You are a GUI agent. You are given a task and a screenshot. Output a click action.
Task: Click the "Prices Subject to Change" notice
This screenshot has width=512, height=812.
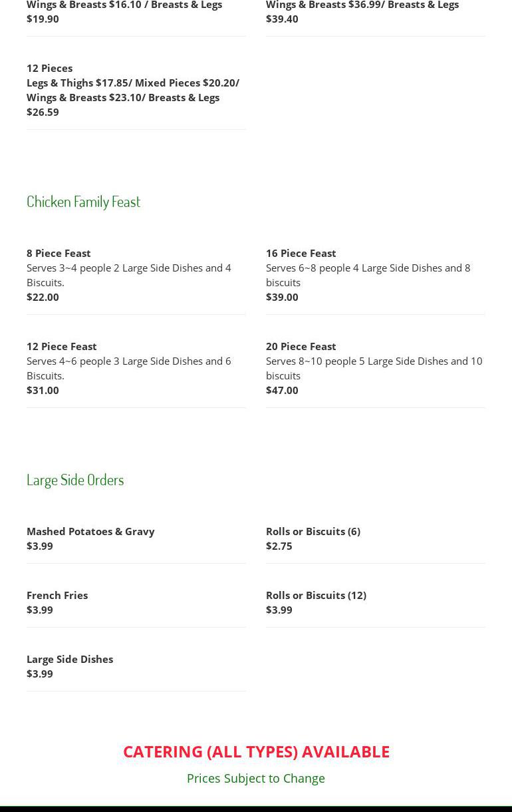(256, 778)
